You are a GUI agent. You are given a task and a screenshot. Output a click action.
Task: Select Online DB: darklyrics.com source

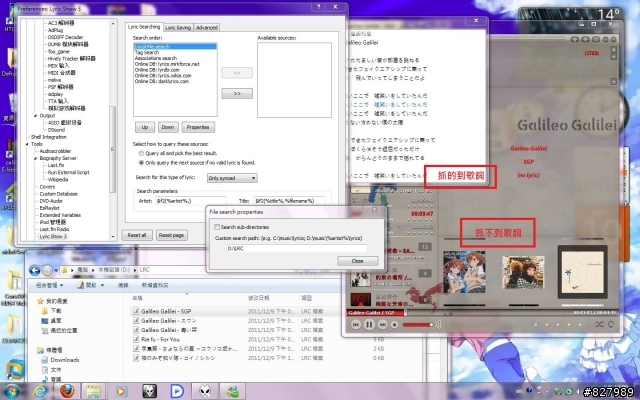pos(162,81)
